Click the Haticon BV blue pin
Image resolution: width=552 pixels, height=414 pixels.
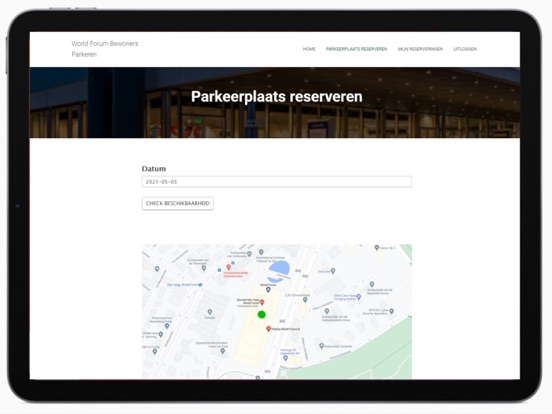[286, 358]
